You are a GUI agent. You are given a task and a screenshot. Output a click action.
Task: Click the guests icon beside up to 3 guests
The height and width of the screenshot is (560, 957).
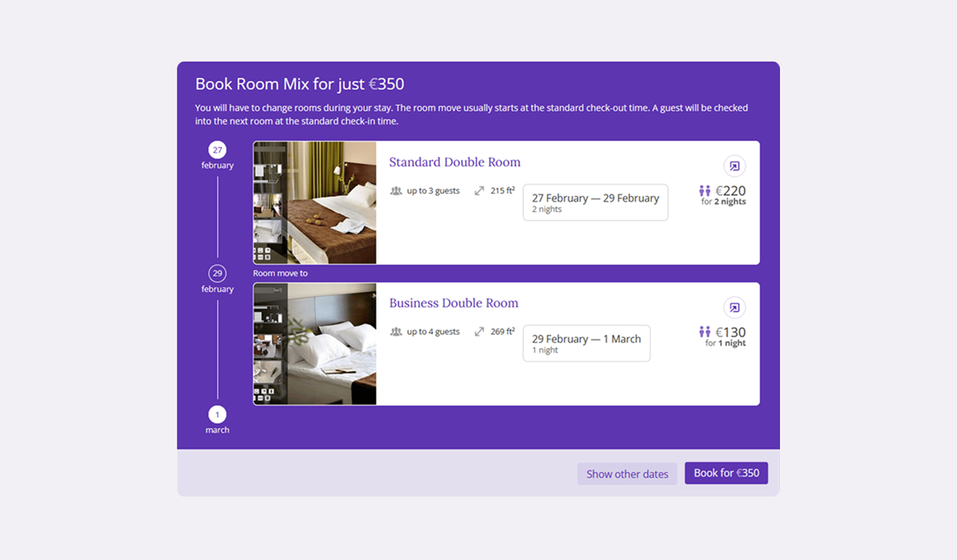(396, 191)
